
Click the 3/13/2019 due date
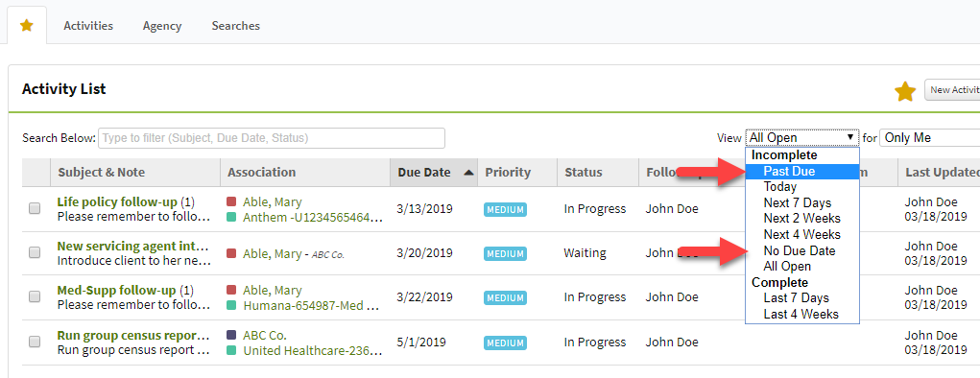[x=425, y=209]
